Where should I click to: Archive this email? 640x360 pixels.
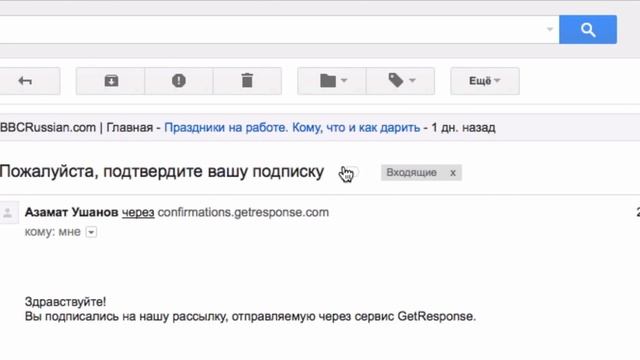click(111, 81)
